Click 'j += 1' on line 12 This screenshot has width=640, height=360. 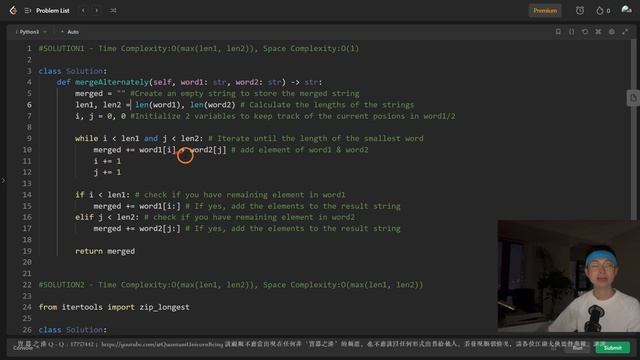coord(107,172)
